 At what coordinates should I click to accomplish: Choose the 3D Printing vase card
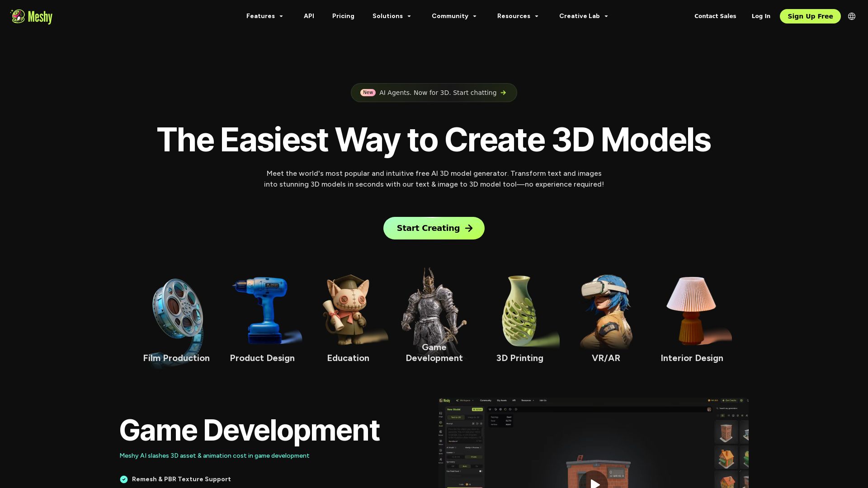520,320
